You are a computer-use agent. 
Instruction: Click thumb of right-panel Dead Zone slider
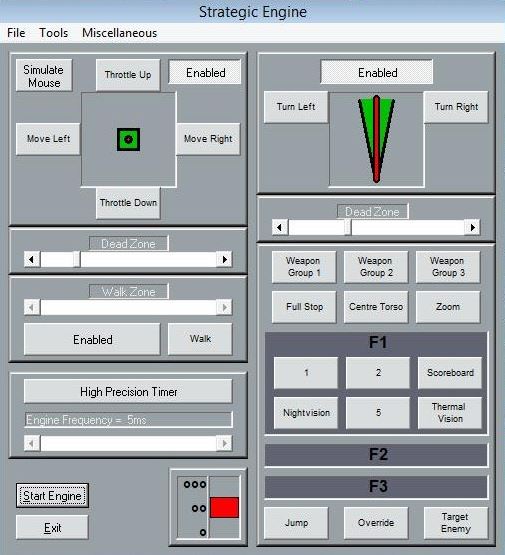348,227
